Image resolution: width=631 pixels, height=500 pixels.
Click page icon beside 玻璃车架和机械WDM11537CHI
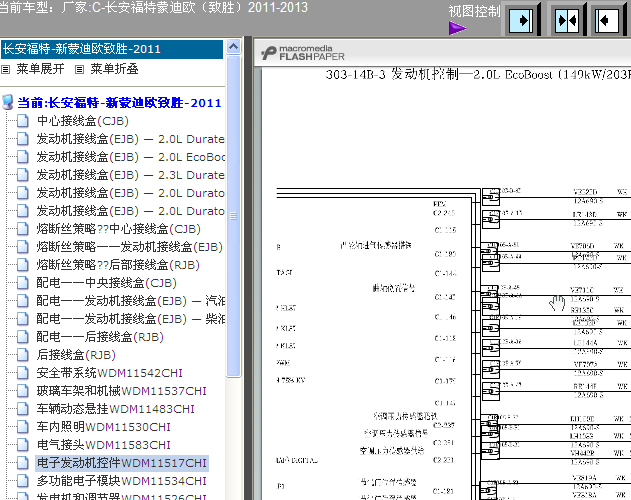23,390
